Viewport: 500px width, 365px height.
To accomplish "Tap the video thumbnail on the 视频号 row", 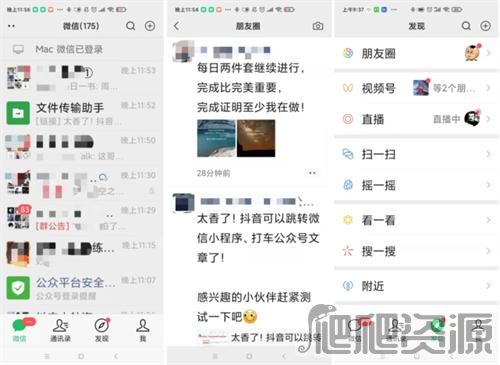I will coord(421,88).
